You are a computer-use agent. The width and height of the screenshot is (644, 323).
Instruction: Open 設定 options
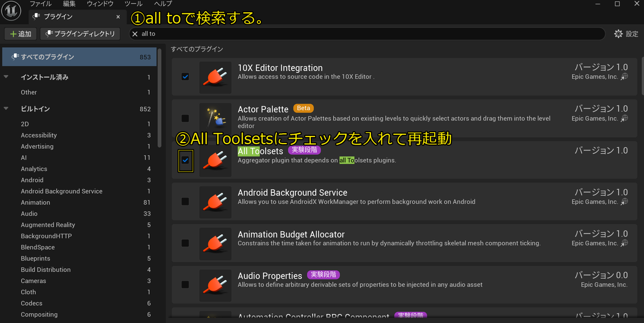[626, 34]
